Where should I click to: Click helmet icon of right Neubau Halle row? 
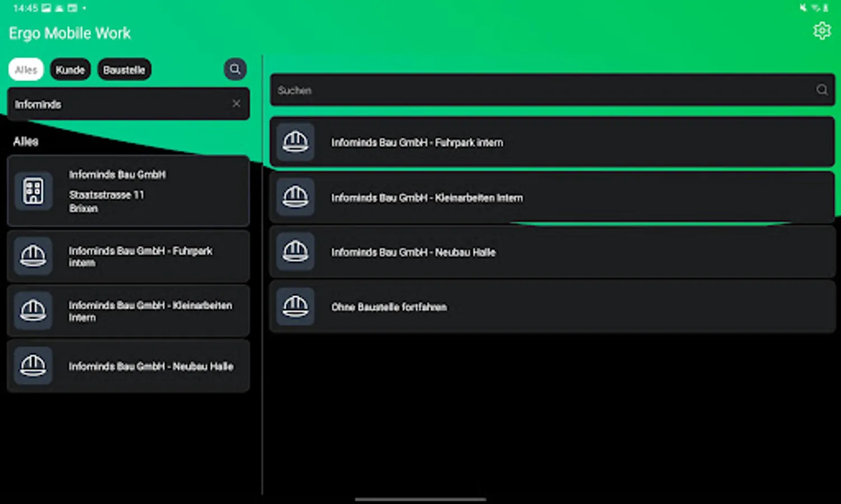[295, 252]
